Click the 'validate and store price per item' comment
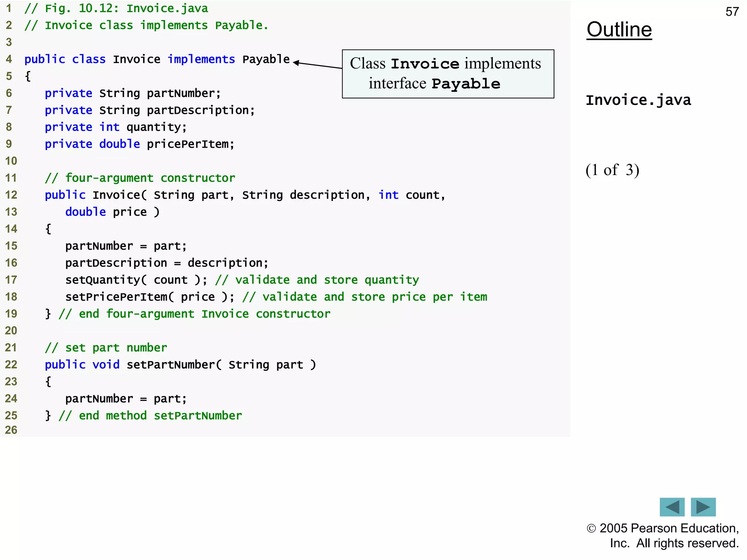 point(365,297)
